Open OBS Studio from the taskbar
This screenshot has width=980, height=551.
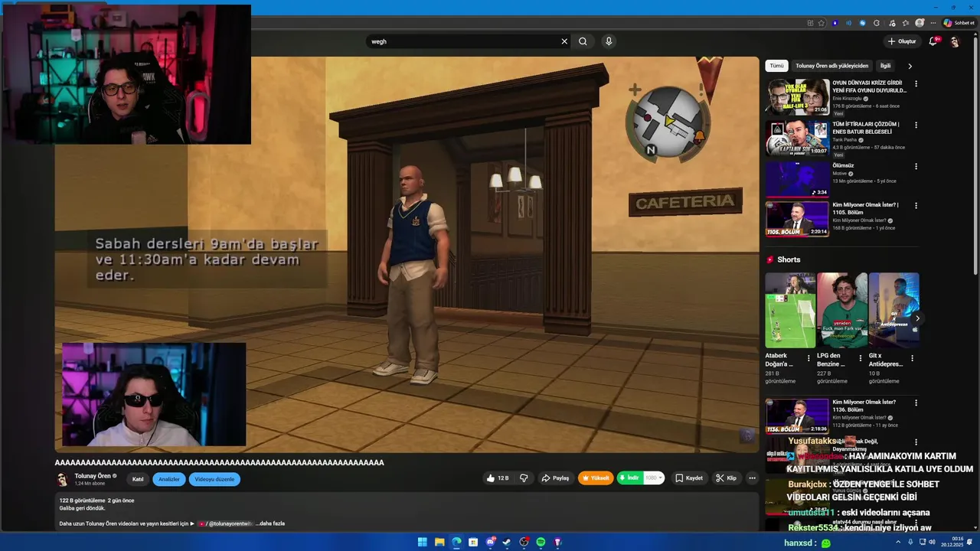point(524,543)
